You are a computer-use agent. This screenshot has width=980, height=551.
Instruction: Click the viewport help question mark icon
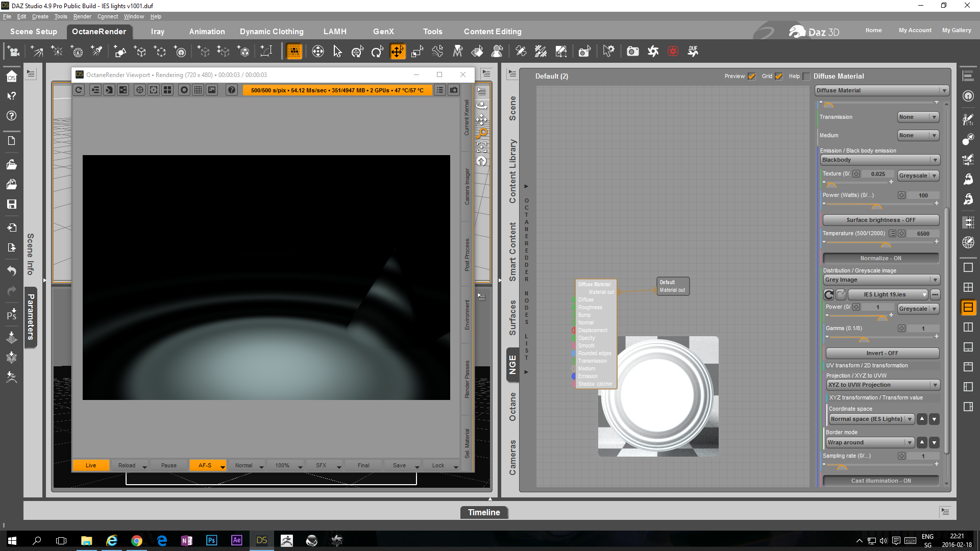232,90
